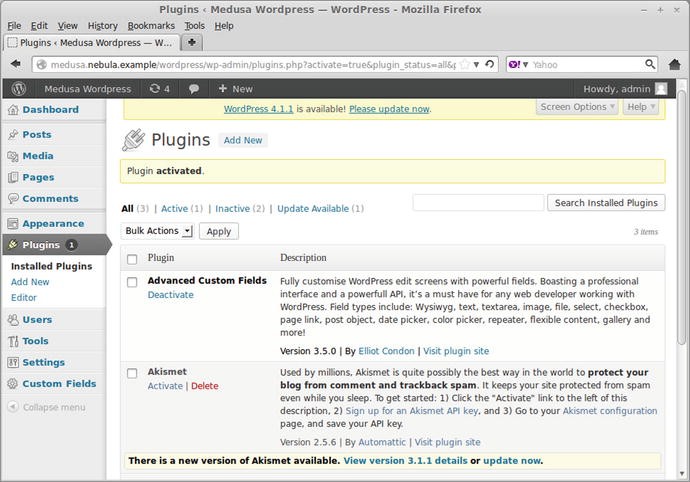Image resolution: width=690 pixels, height=482 pixels.
Task: Click the Yahoo search engine icon
Action: tap(516, 64)
